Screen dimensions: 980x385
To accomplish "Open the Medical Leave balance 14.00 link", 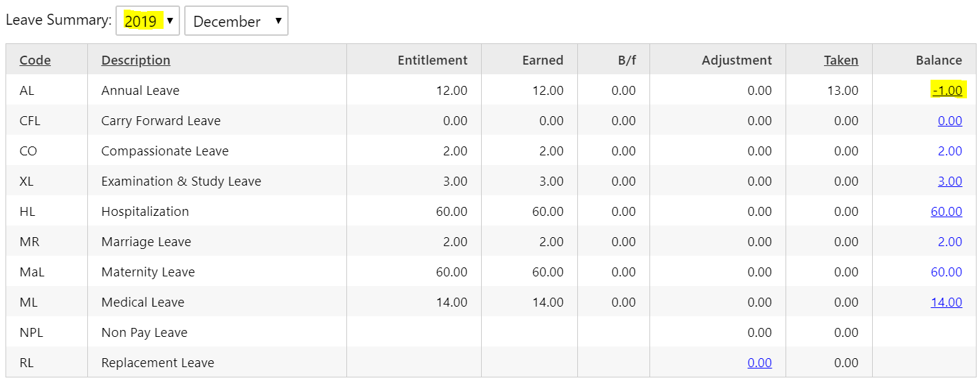I will tap(946, 302).
